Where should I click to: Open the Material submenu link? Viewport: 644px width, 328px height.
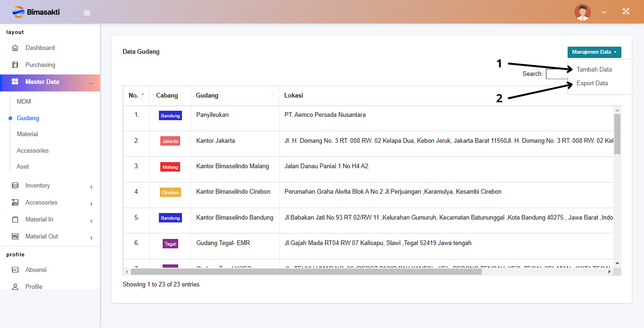[27, 134]
